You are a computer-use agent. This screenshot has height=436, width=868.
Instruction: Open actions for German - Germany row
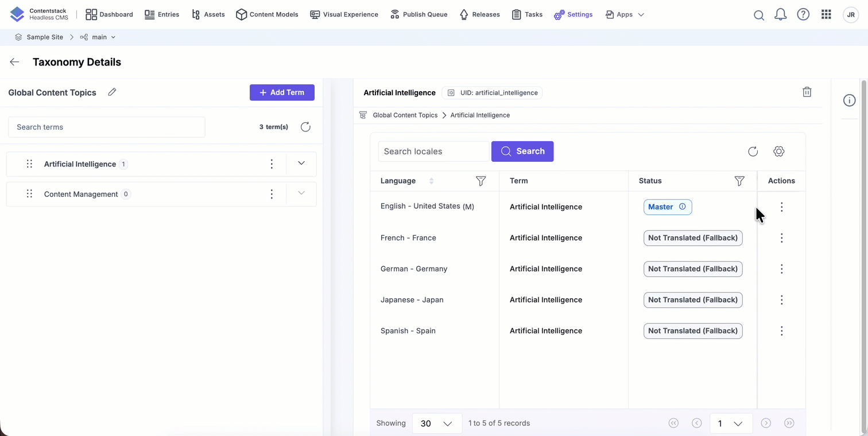781,269
